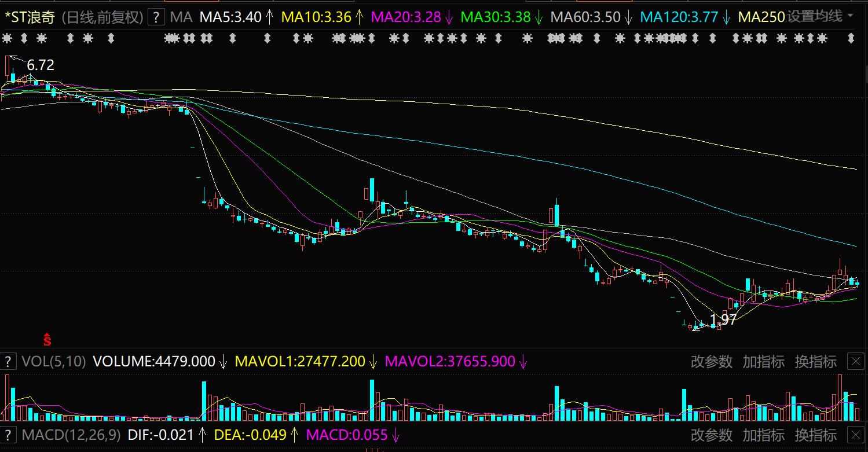Close the MACD indicator panel
868x452 pixels.
(x=856, y=435)
